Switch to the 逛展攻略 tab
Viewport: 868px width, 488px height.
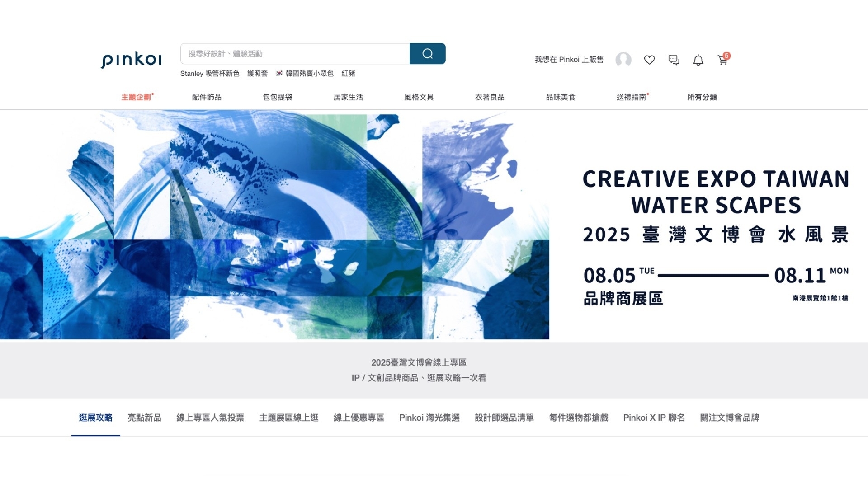pyautogui.click(x=96, y=418)
